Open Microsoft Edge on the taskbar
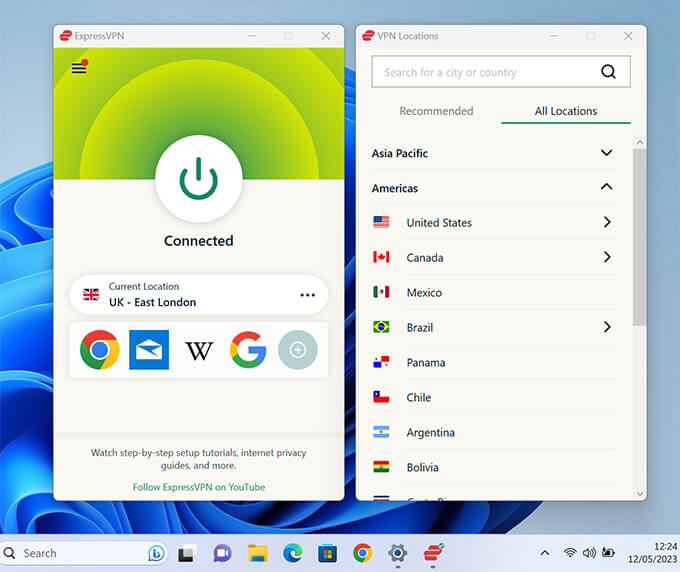680x572 pixels. pyautogui.click(x=293, y=553)
